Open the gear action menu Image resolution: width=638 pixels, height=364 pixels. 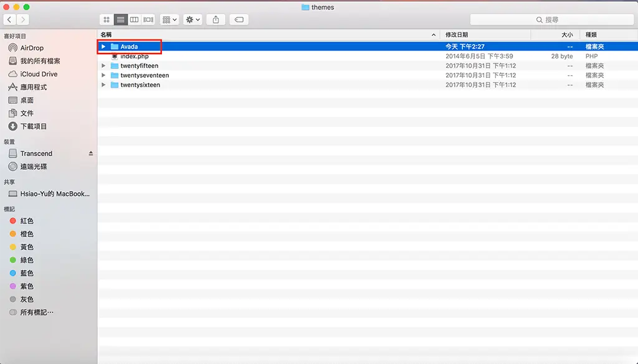pos(193,19)
